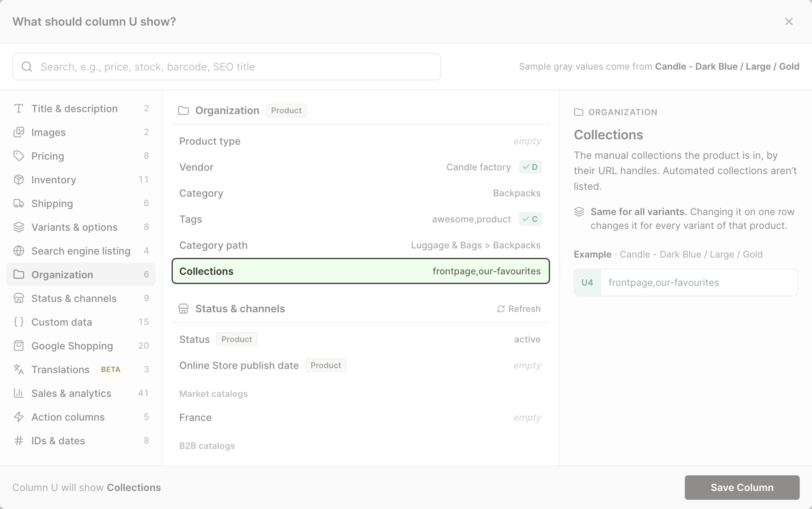
Task: Choose the Product type field
Action: (x=360, y=141)
